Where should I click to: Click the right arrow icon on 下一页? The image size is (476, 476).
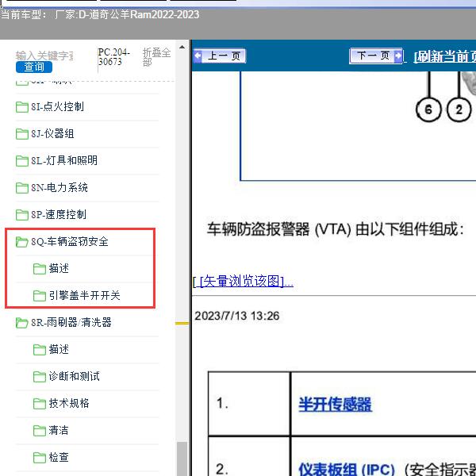[398, 56]
